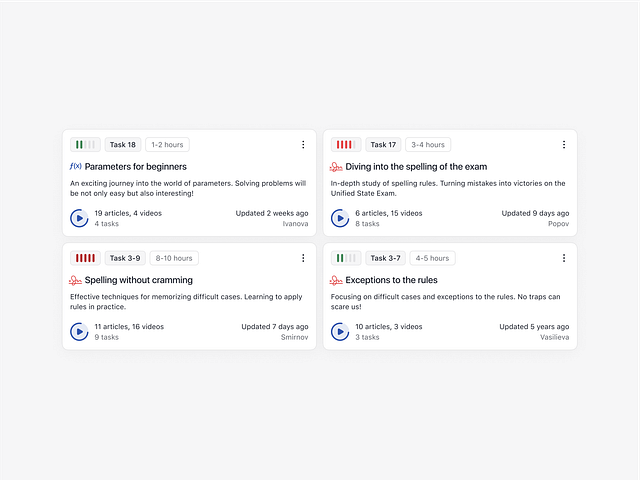
Task: Click the red difficulty bar on Task 17 card
Action: click(x=346, y=145)
